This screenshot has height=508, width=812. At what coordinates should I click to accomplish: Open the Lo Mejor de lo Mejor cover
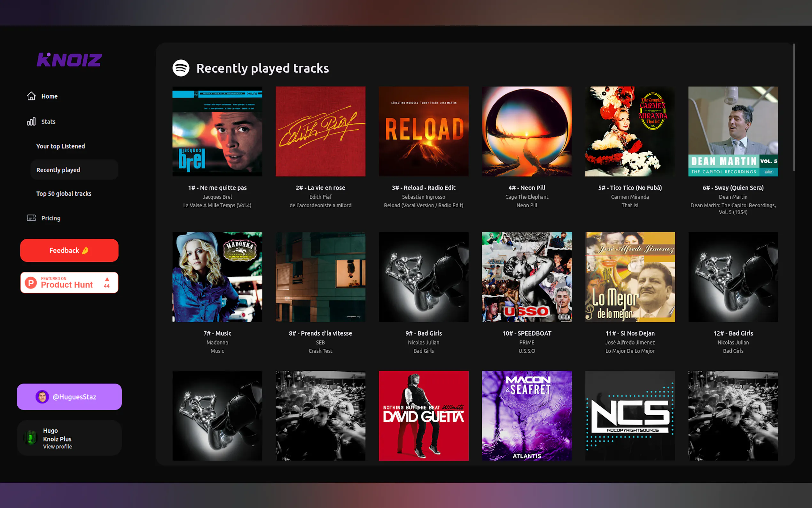630,277
